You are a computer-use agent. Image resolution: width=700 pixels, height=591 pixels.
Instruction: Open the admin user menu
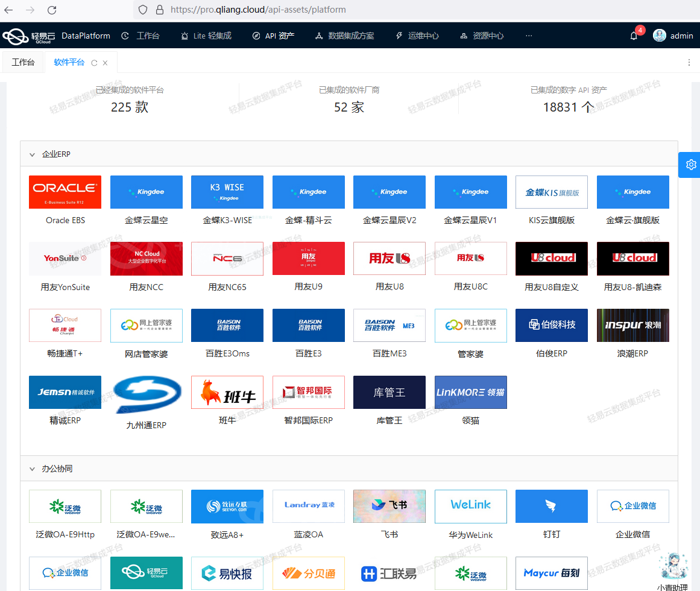[673, 36]
